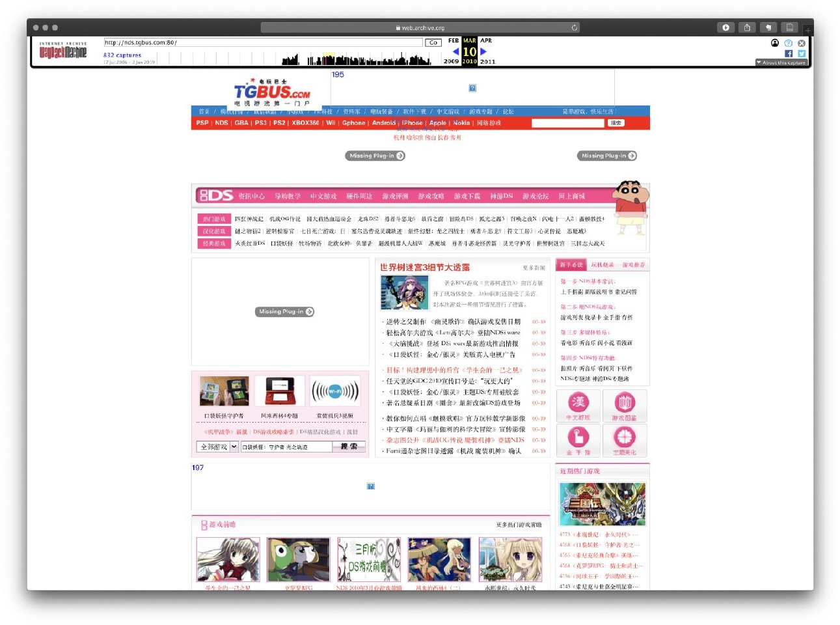Click the Go button beside the URL

click(x=433, y=42)
